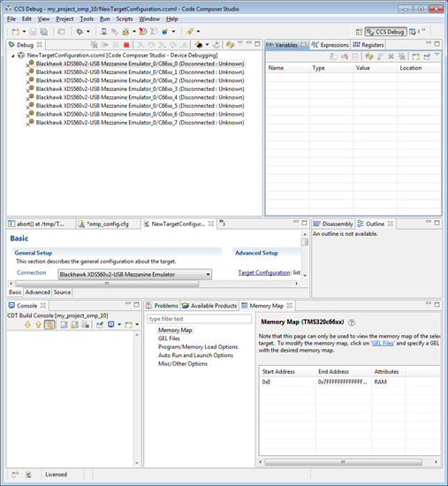
Task: Switch to the Advanced tab of target configuration
Action: pyautogui.click(x=37, y=292)
